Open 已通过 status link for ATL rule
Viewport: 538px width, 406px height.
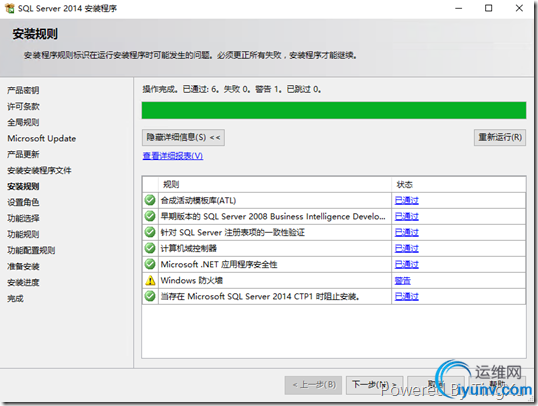(407, 200)
